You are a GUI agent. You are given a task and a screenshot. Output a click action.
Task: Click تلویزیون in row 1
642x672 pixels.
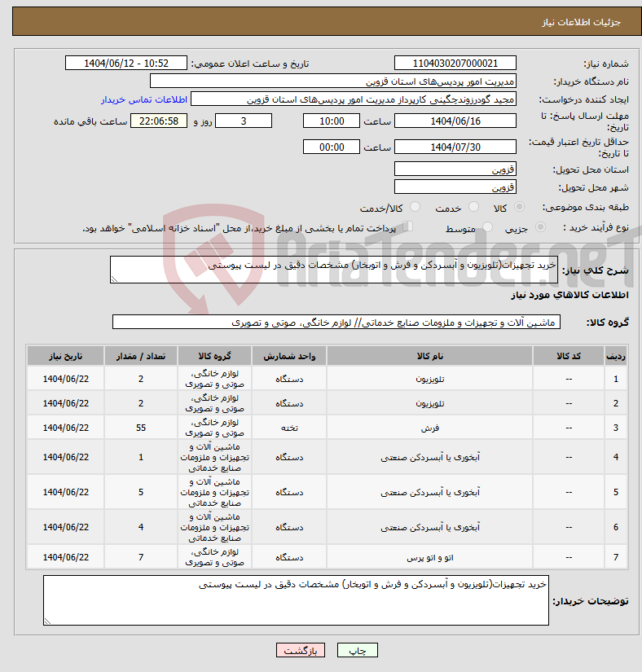tap(430, 379)
